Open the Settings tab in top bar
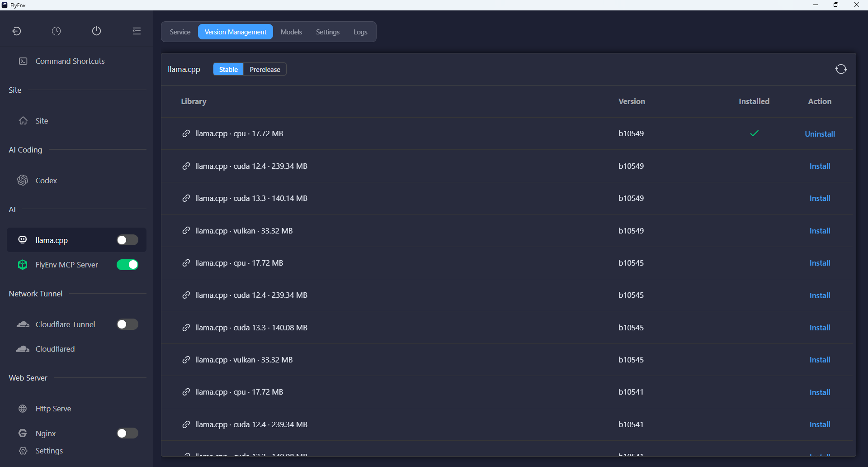This screenshot has height=467, width=868. pyautogui.click(x=328, y=32)
